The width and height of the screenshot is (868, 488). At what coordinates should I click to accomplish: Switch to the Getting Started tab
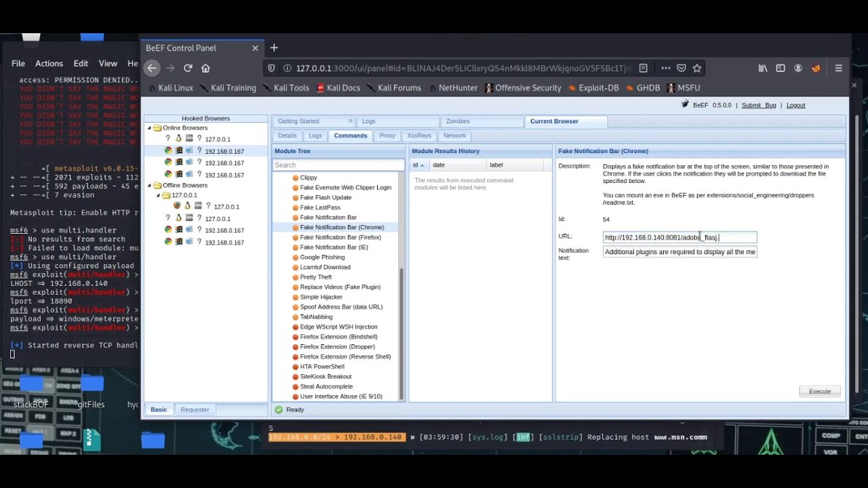point(298,121)
